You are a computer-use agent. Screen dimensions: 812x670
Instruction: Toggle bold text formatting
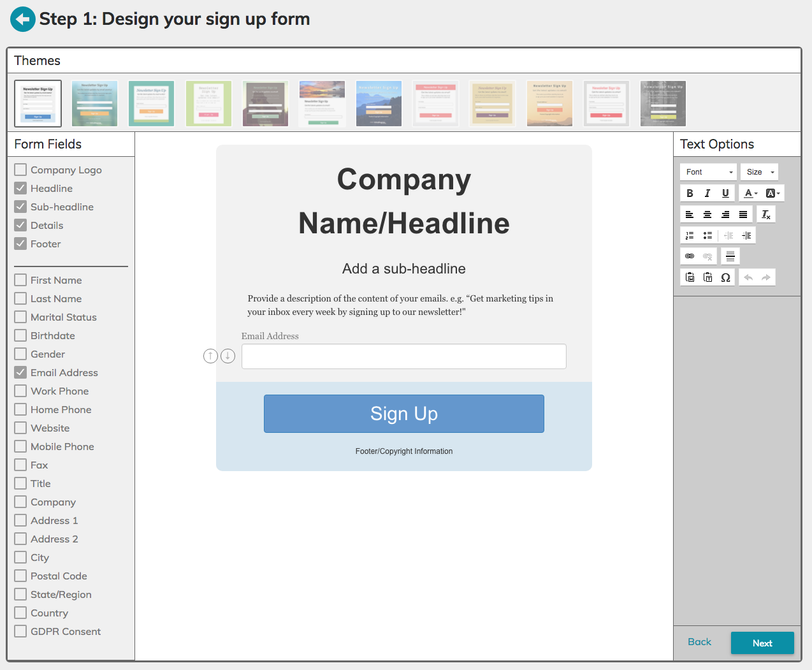pyautogui.click(x=690, y=193)
